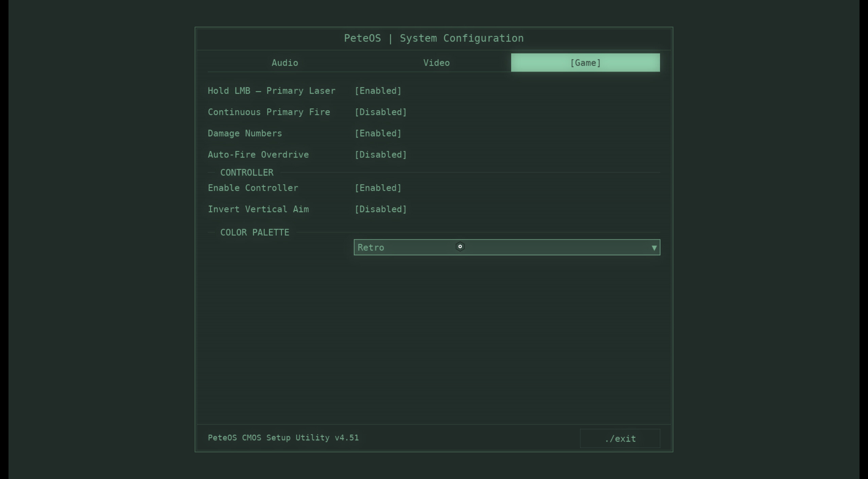Click the ./exit button

(620, 439)
